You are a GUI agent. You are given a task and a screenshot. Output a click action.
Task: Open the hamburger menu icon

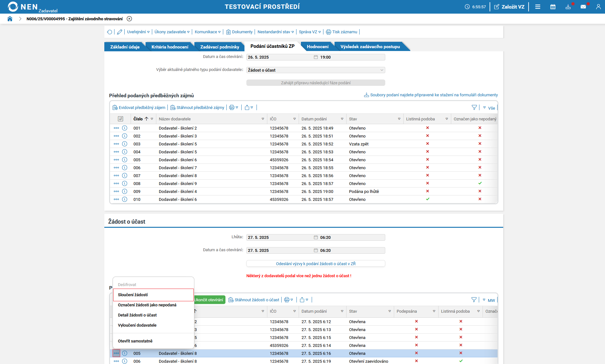coord(538,7)
